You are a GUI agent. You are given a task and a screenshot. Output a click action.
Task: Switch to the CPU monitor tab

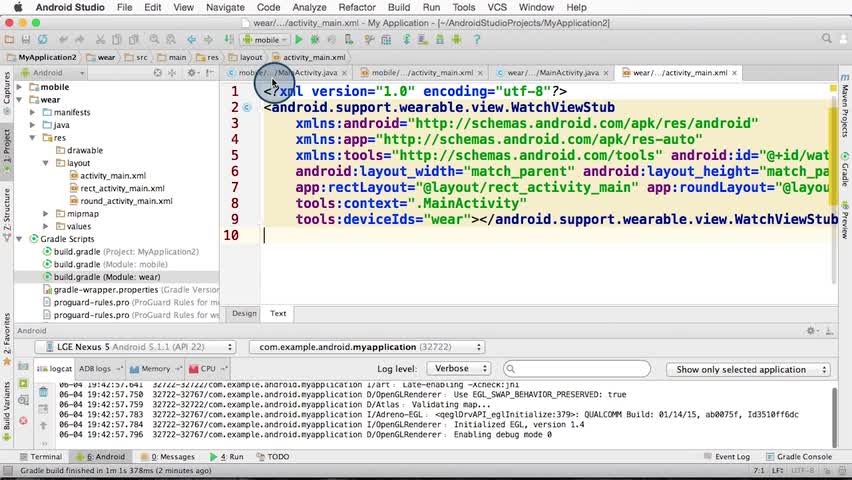pyautogui.click(x=208, y=369)
